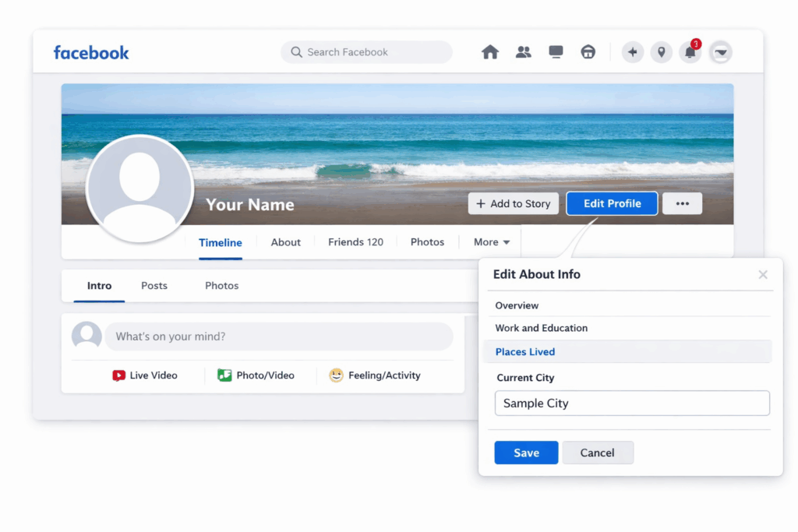
Task: Click the Current City input field
Action: 631,403
